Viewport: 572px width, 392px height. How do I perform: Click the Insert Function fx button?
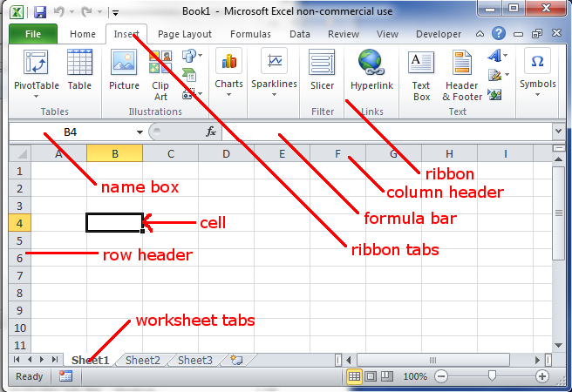tap(211, 132)
